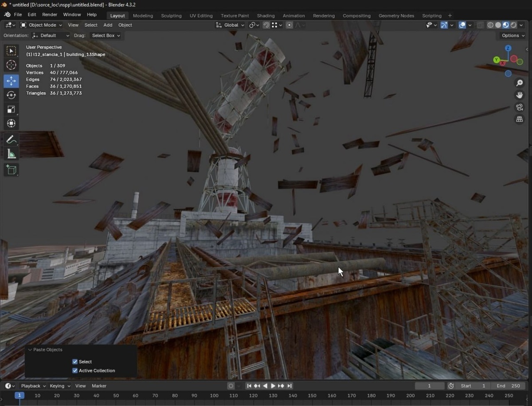The width and height of the screenshot is (532, 406).
Task: Open the editor type dropdown in 3D viewport
Action: pyautogui.click(x=10, y=25)
